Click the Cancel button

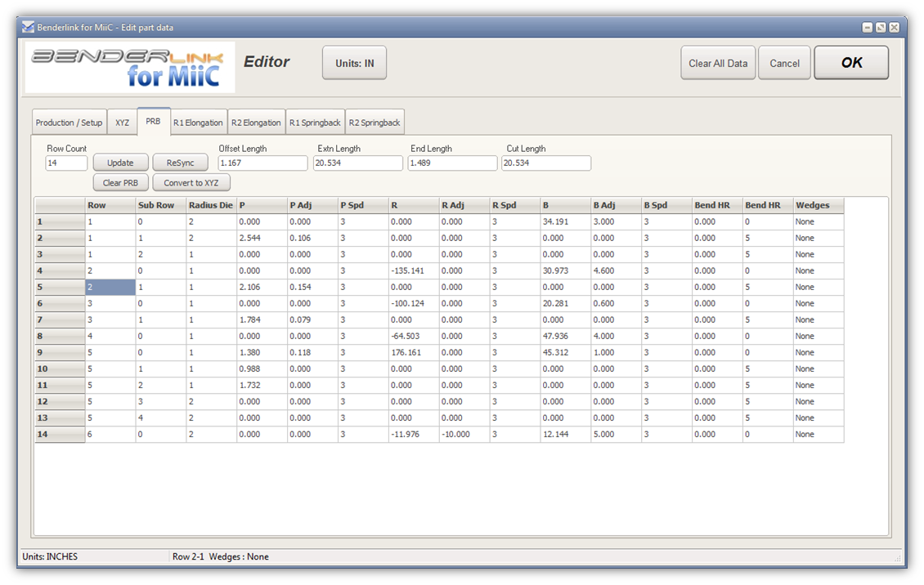[784, 63]
